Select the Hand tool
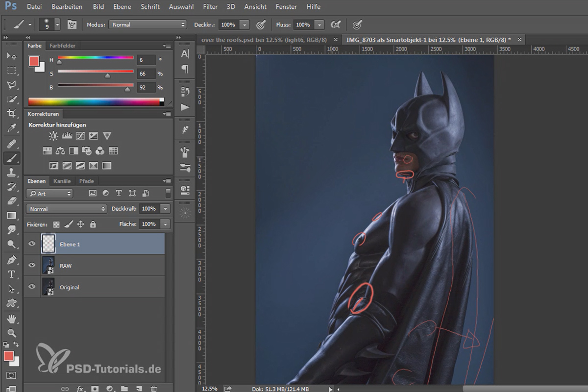The image size is (588, 392). [x=12, y=318]
